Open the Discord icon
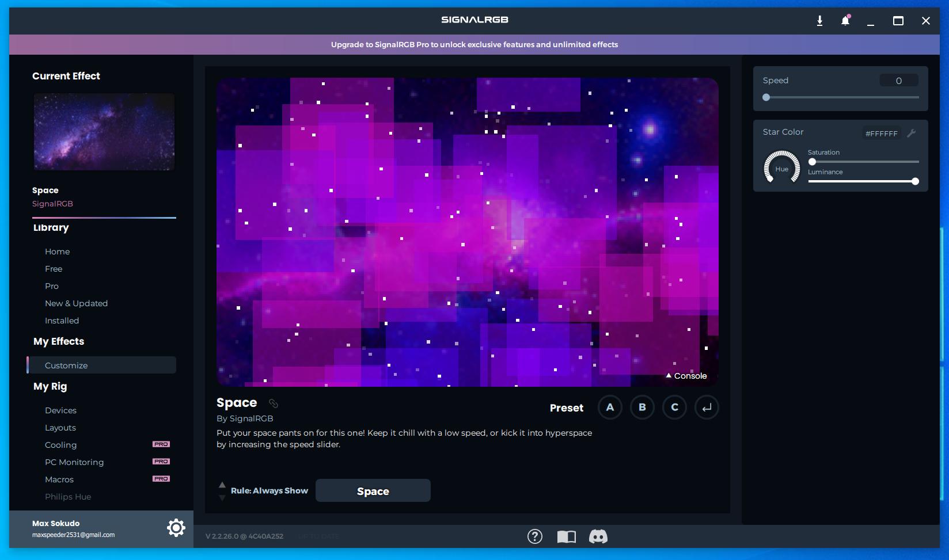The width and height of the screenshot is (949, 560). click(x=598, y=536)
